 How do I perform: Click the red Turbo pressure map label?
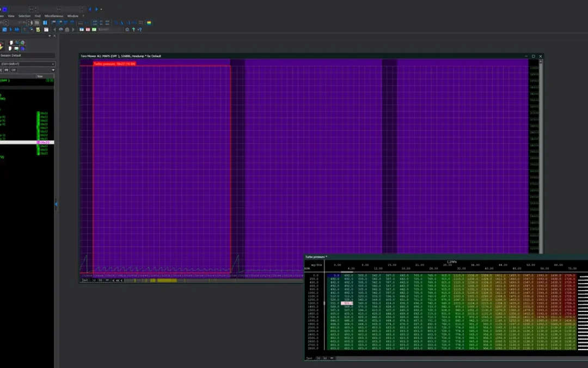point(114,64)
